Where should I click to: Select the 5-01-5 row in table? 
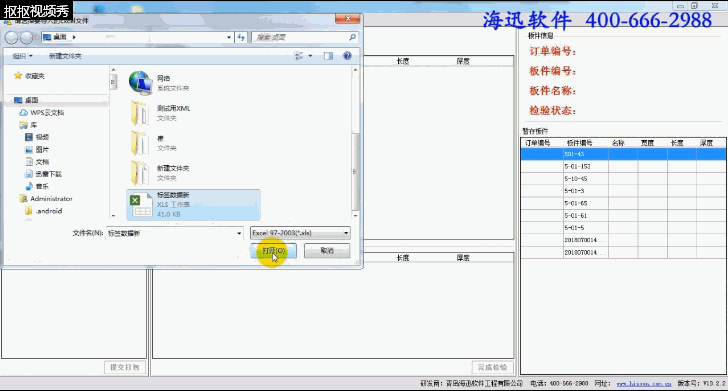tap(623, 228)
